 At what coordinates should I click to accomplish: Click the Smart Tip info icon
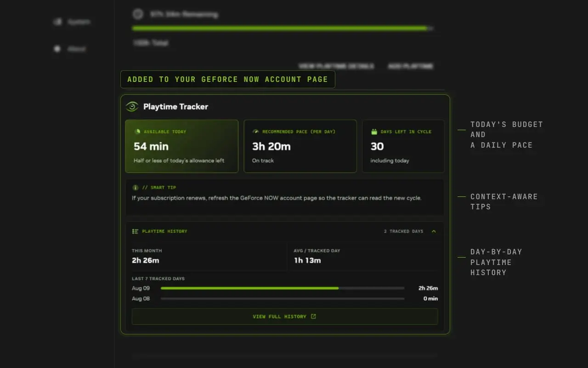click(135, 188)
